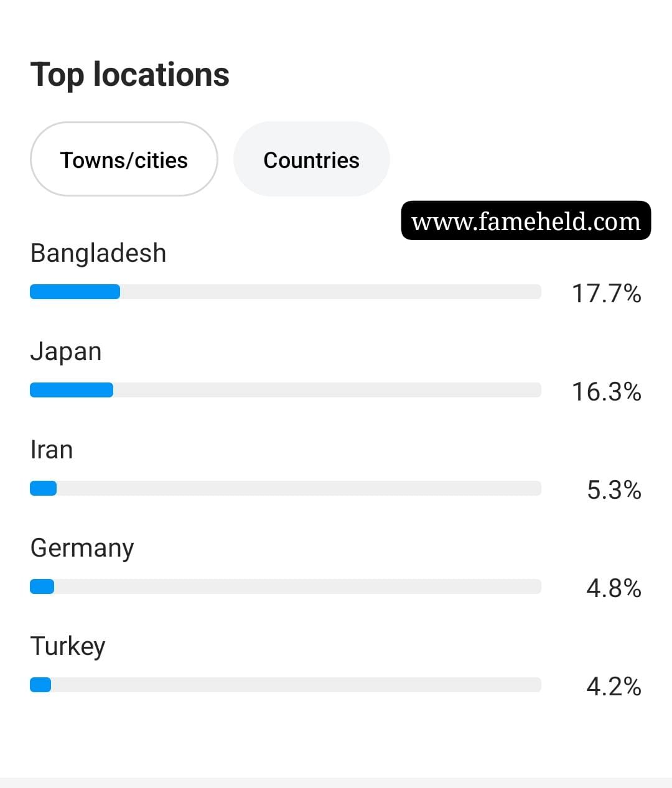
Task: Select the Japan country label
Action: pyautogui.click(x=65, y=352)
